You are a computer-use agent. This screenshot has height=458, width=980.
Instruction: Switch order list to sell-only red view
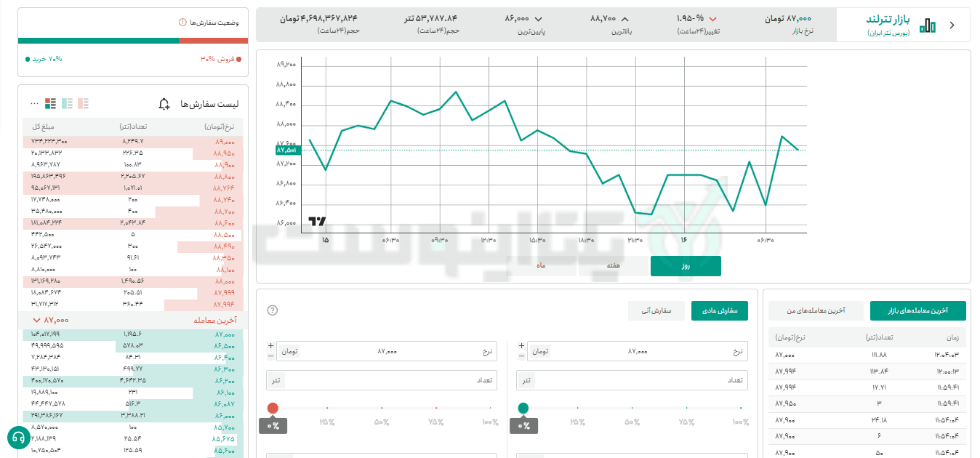83,103
